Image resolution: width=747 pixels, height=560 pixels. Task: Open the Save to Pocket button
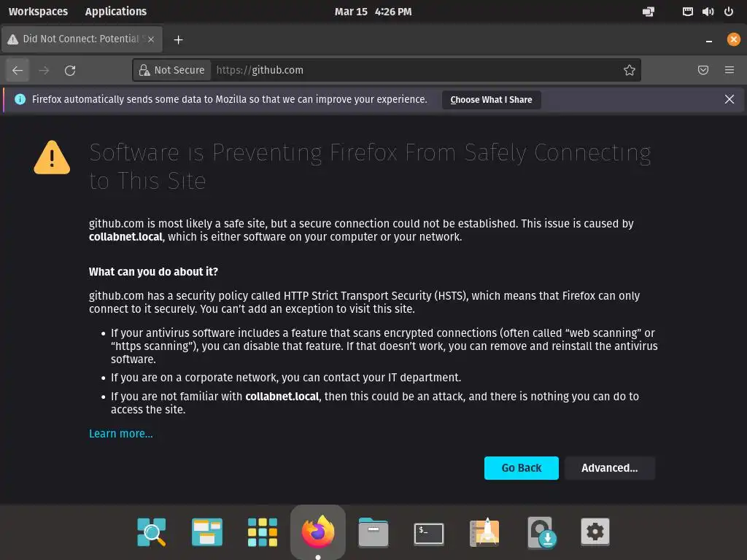[703, 70]
